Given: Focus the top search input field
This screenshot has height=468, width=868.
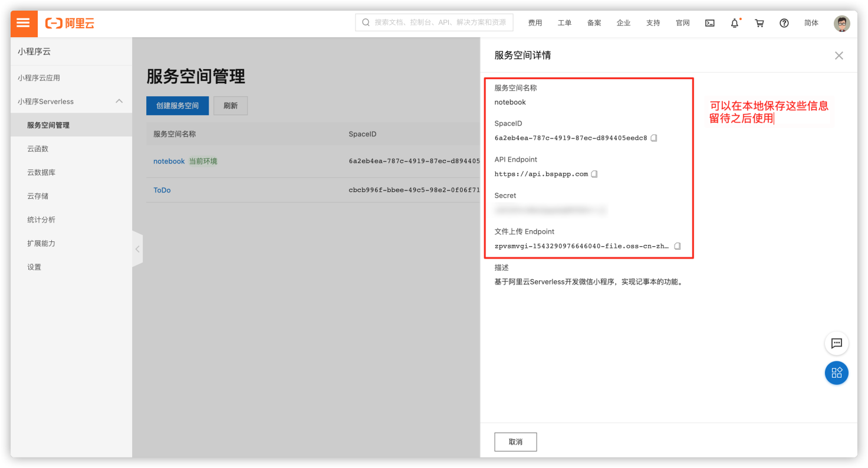Looking at the screenshot, I should pos(434,22).
